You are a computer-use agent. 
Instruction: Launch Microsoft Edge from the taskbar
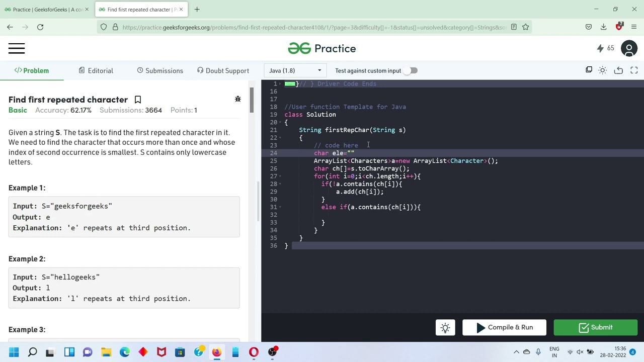(x=124, y=352)
